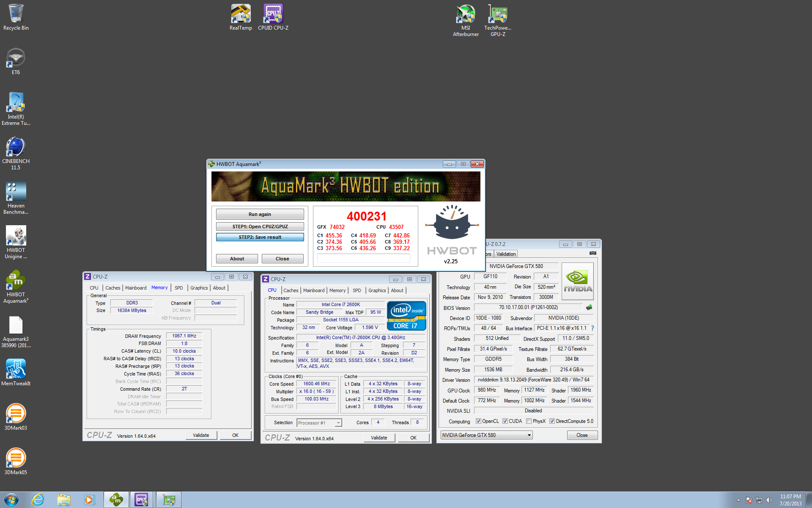Click the 400231 Aquamark score

click(367, 216)
